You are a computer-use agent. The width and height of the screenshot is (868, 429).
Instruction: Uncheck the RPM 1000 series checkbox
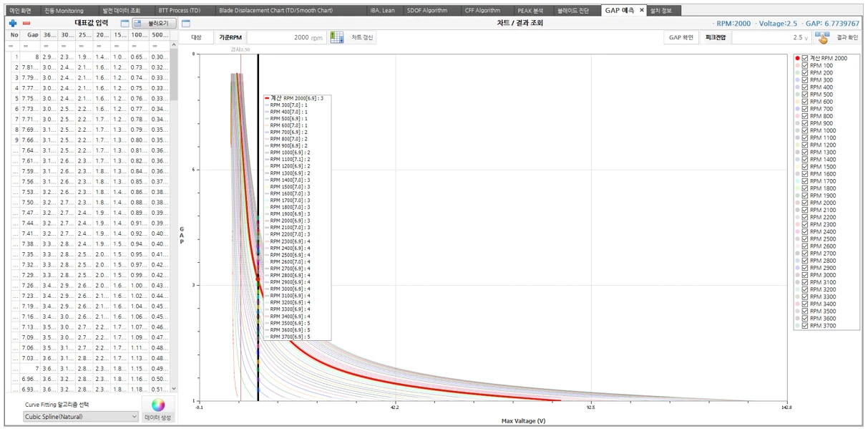pos(805,130)
